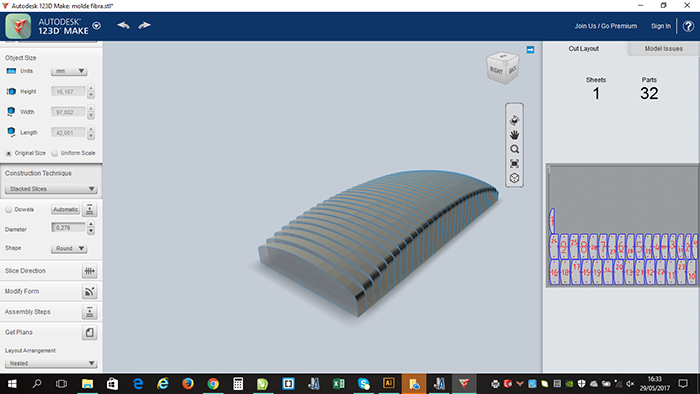Undo the last action with the back arrow
Image resolution: width=700 pixels, height=394 pixels.
tap(123, 25)
